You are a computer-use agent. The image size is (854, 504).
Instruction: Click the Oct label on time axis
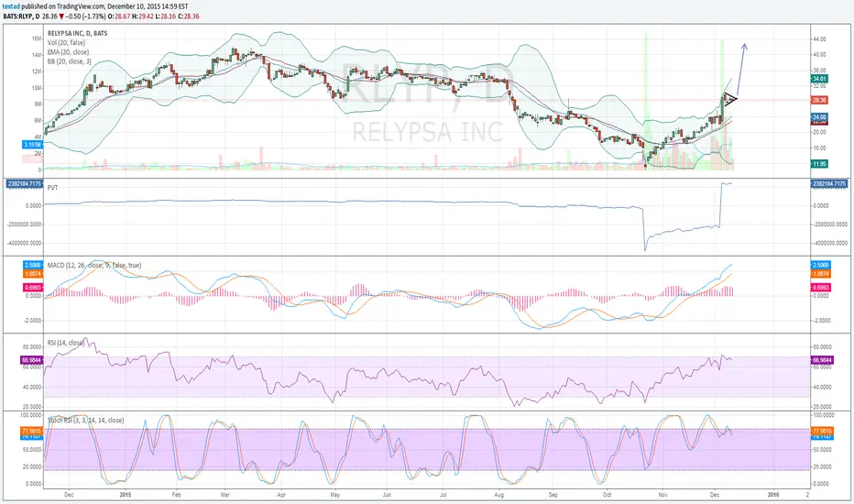[607, 495]
